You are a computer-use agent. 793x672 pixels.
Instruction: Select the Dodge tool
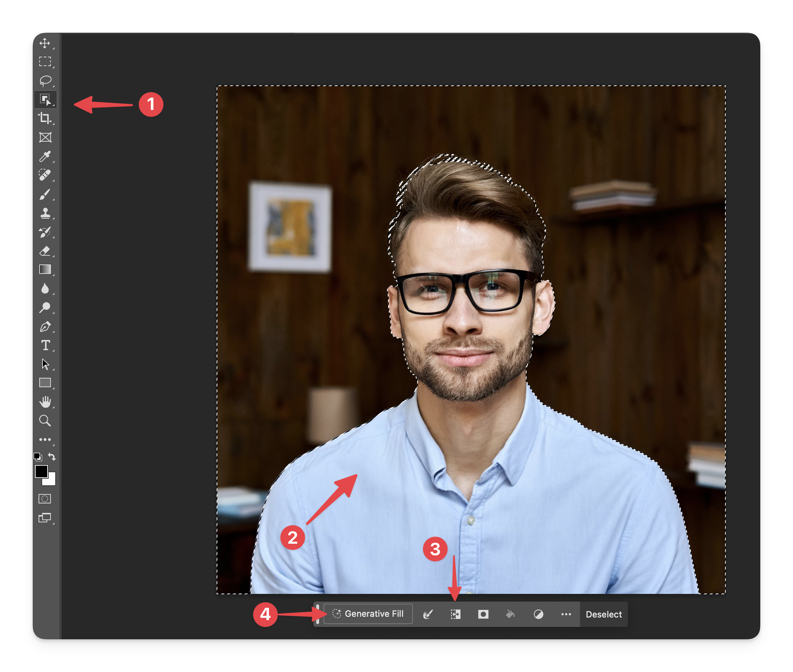tap(45, 307)
